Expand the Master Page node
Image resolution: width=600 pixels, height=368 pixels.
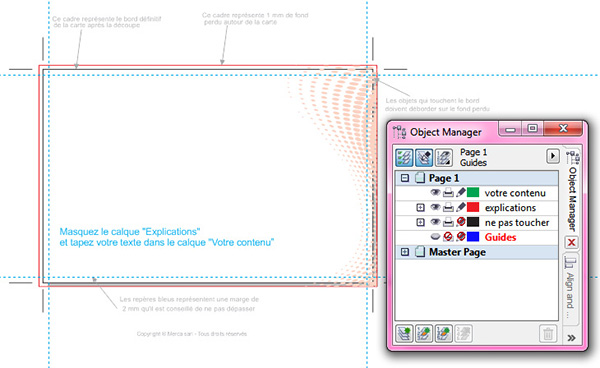tap(405, 252)
